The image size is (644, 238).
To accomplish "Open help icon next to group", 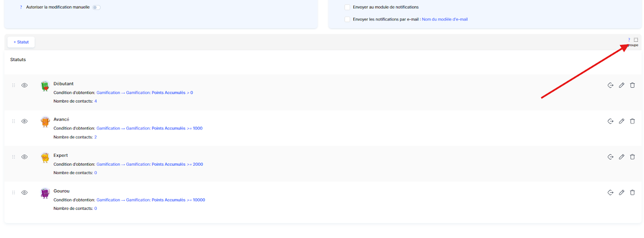I will [x=629, y=40].
